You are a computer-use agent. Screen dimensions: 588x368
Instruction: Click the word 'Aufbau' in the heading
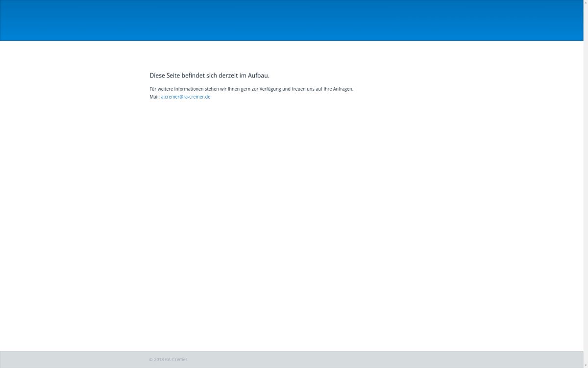pos(258,76)
